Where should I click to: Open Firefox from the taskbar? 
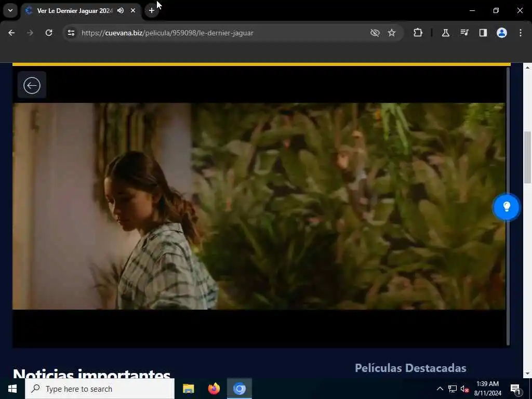click(x=214, y=389)
